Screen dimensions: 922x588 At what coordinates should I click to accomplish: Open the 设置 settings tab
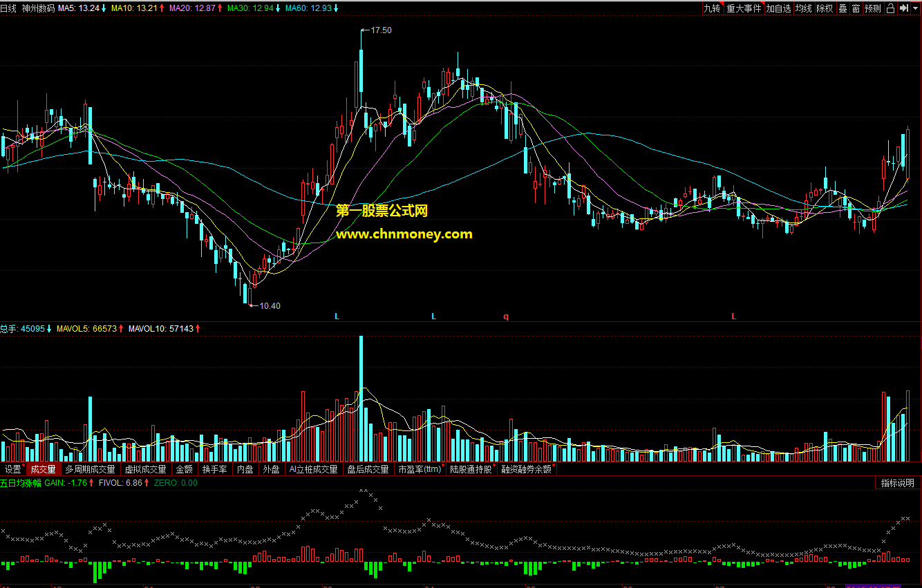pos(14,469)
